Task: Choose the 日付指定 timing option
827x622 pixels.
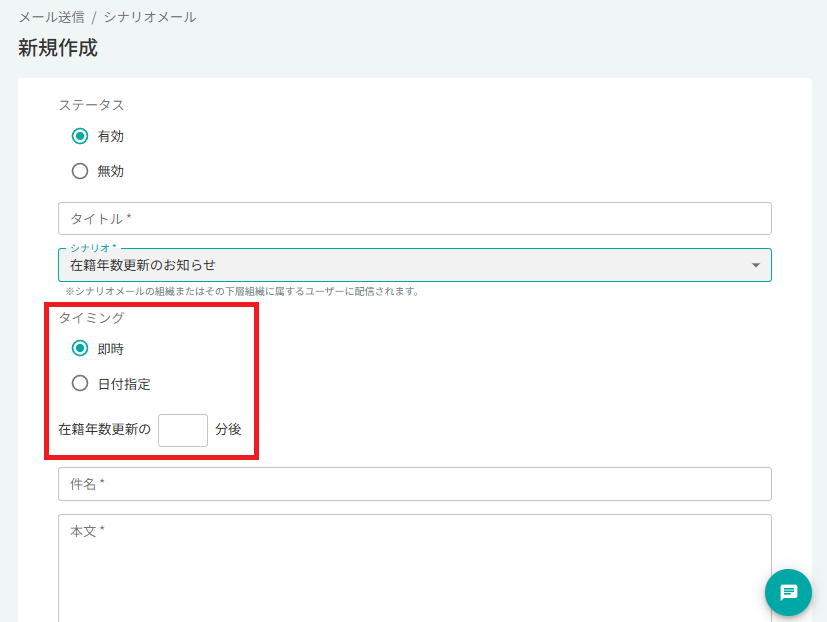Action: point(80,383)
